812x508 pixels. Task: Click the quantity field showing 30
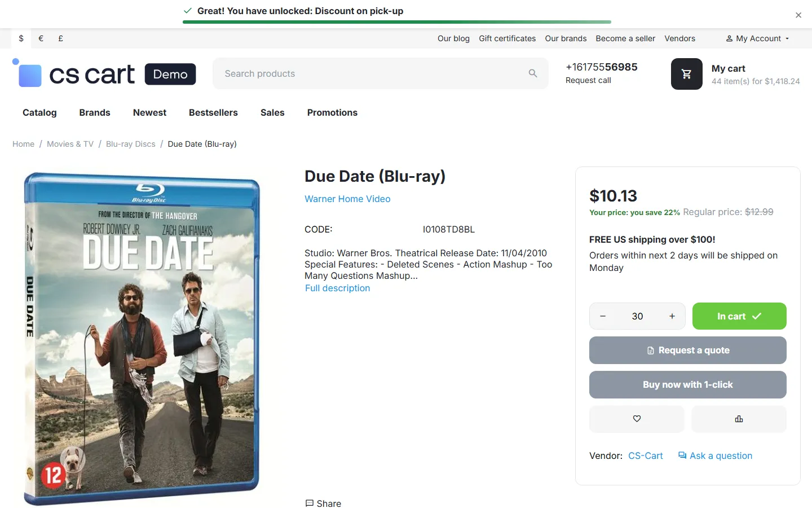637,316
